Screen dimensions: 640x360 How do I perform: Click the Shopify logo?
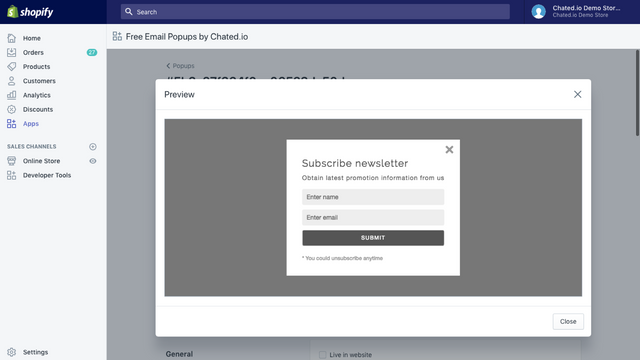pyautogui.click(x=30, y=12)
